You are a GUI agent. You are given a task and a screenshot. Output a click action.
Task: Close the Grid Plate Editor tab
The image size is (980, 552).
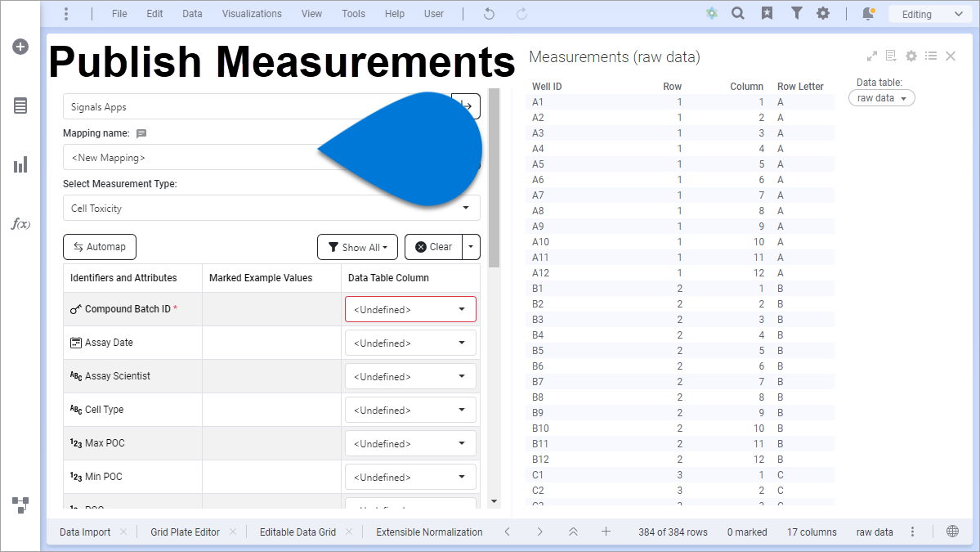click(x=232, y=532)
